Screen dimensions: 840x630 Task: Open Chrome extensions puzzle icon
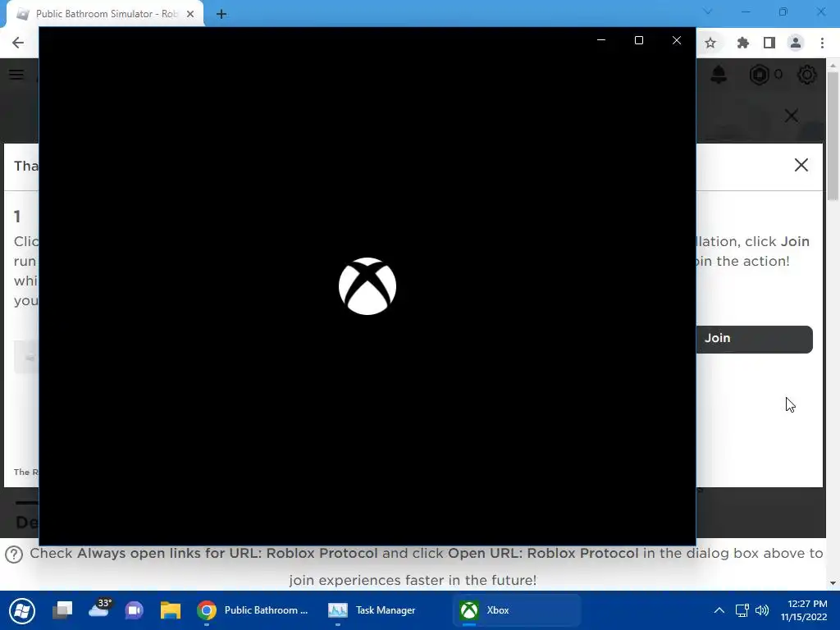coord(742,43)
